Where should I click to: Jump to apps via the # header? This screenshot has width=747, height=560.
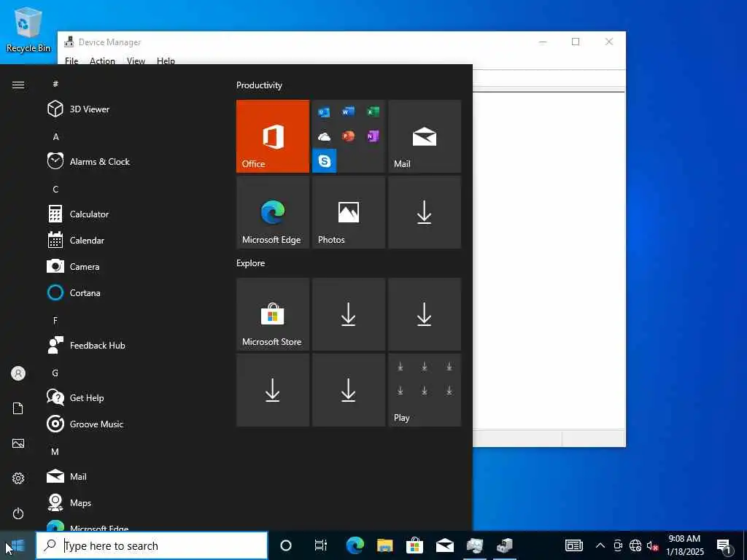[x=55, y=84]
